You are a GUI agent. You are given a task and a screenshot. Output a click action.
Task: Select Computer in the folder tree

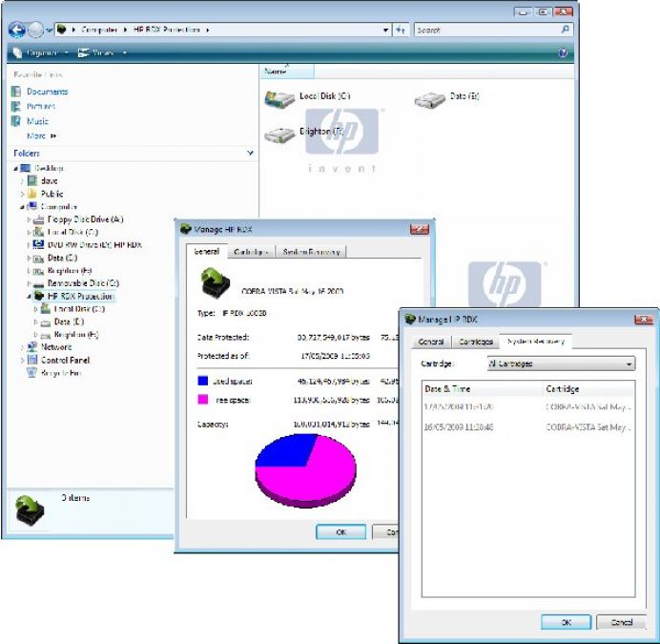point(59,207)
